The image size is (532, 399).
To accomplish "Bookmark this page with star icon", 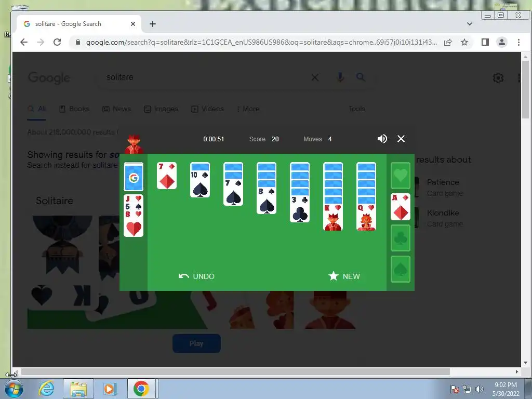I will pyautogui.click(x=464, y=42).
